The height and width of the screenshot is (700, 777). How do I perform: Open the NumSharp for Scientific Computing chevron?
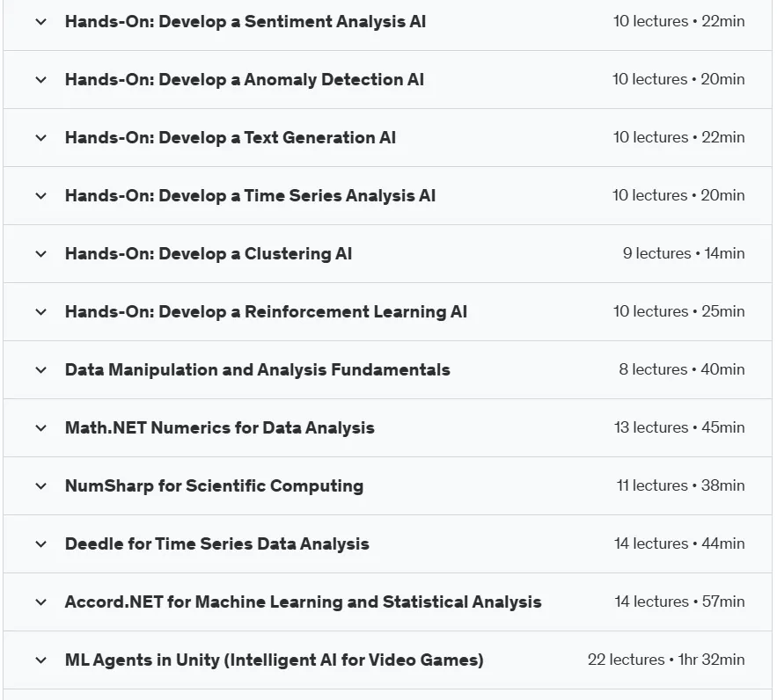(41, 486)
